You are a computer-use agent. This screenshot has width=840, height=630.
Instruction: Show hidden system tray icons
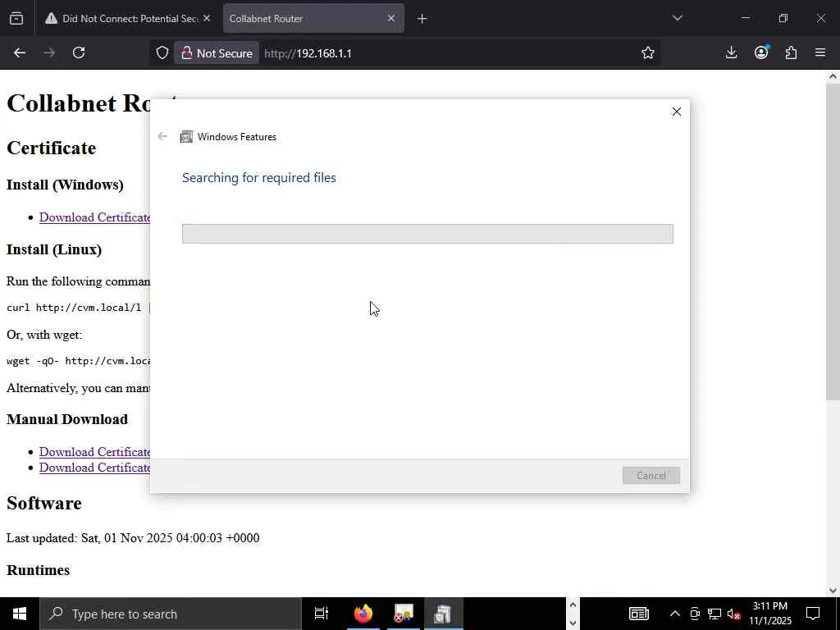(x=675, y=614)
